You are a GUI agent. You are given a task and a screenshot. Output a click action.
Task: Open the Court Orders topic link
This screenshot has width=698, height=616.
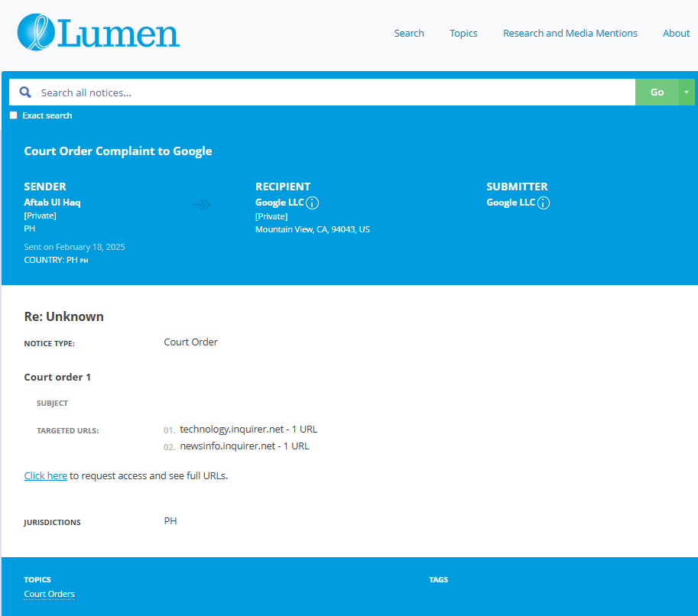coord(50,594)
